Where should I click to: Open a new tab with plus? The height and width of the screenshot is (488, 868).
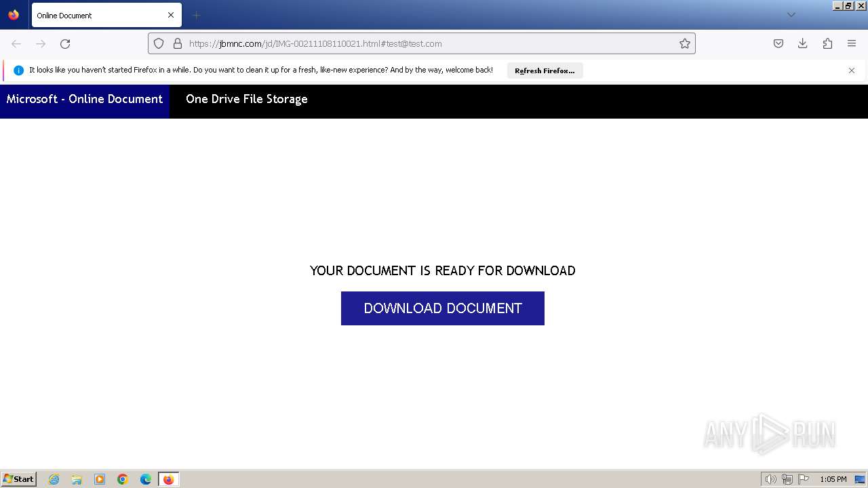click(196, 15)
